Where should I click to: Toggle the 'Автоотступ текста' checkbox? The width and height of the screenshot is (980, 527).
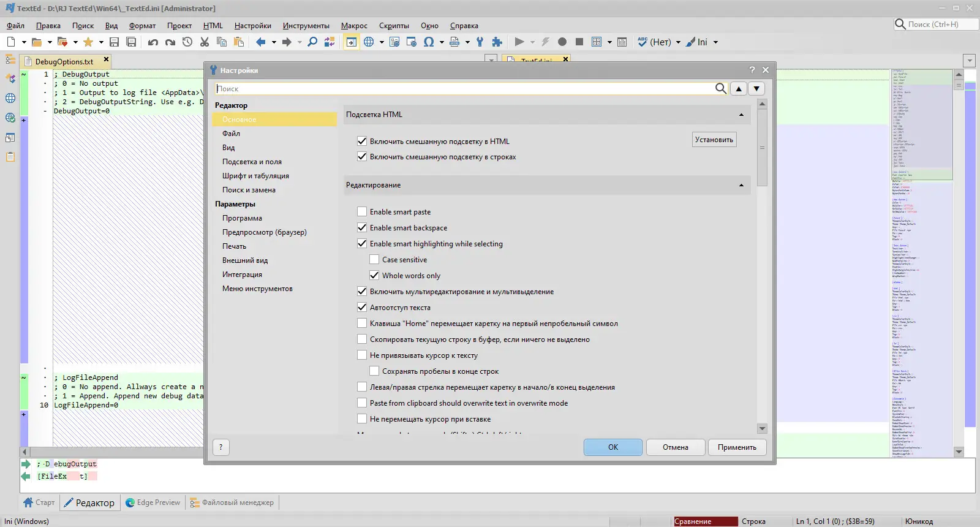(x=362, y=308)
